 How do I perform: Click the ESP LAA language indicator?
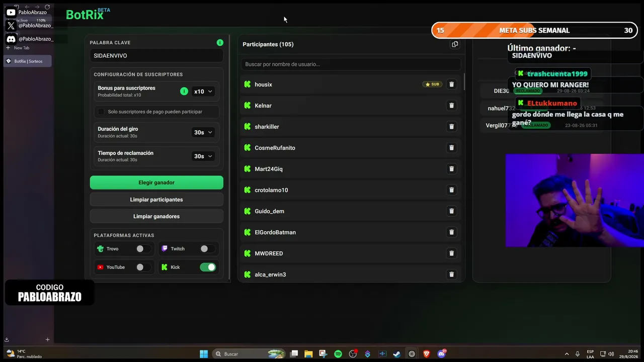(x=590, y=354)
